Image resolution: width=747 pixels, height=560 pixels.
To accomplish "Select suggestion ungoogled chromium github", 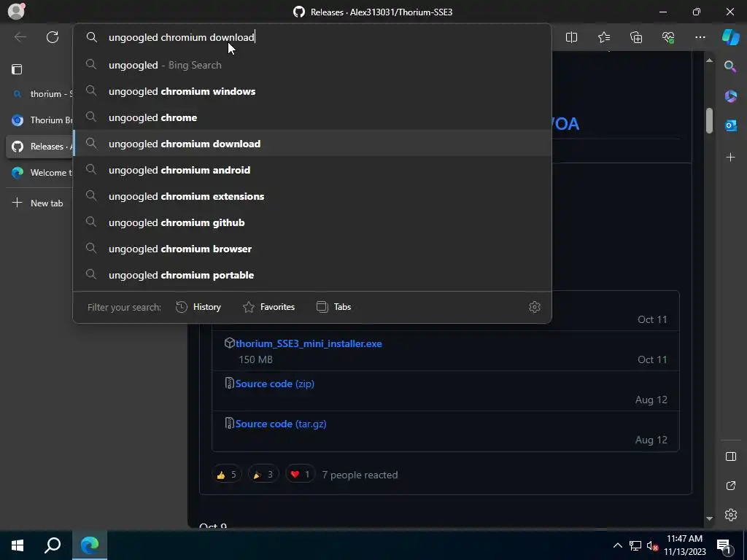I will click(312, 222).
